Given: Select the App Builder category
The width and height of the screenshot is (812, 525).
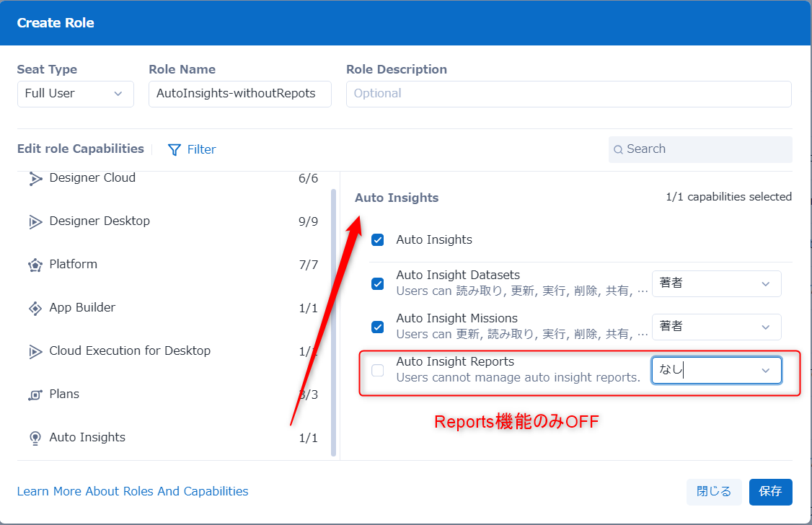Looking at the screenshot, I should (x=174, y=308).
